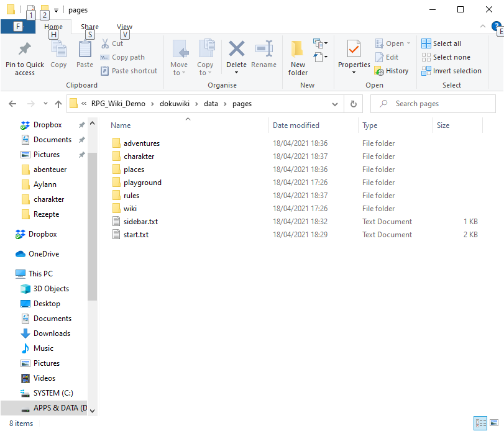Click Copy path in ribbon
Image resolution: width=504 pixels, height=431 pixels.
coord(122,57)
